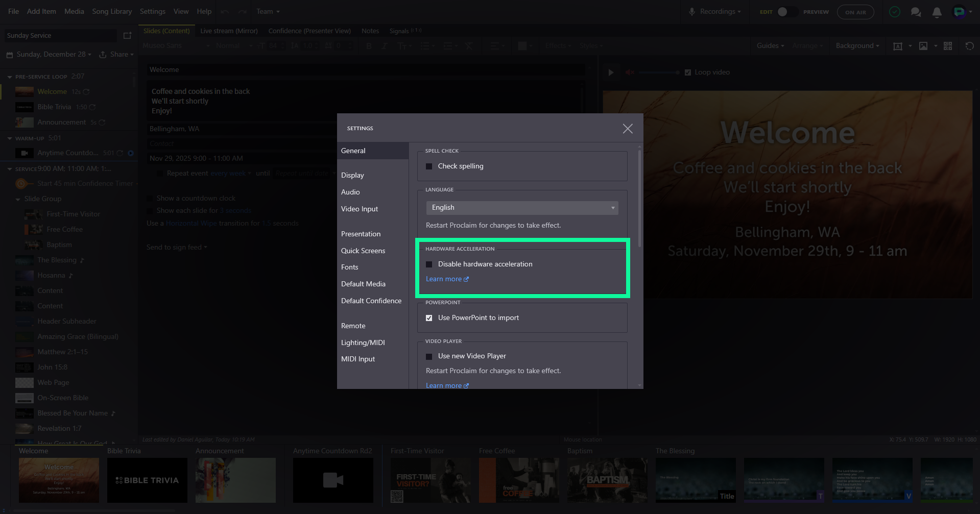The image size is (980, 514).
Task: Check the Show each slide for option
Action: (x=150, y=211)
